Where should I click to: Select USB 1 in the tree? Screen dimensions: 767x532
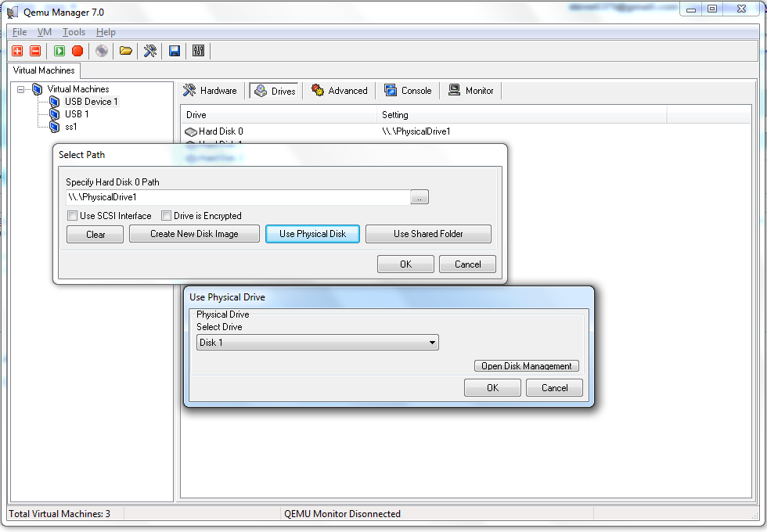77,114
